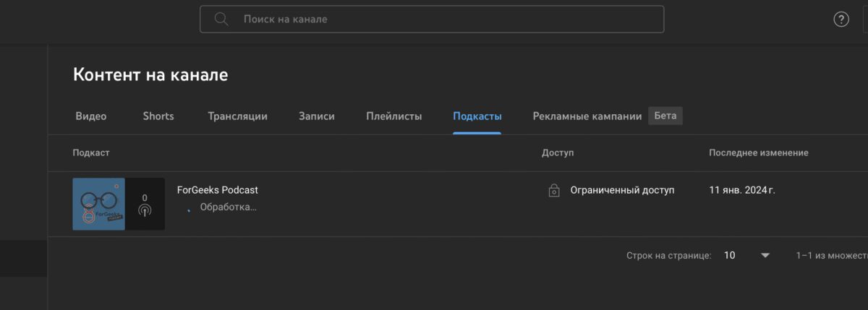868x310 pixels.
Task: Open the ForGeeks Podcast title link
Action: (x=218, y=190)
